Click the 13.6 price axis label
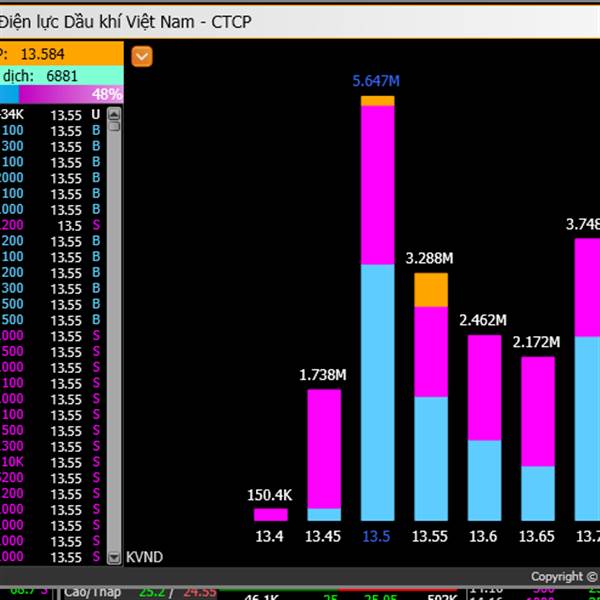Screen dimensions: 600x600 point(483,536)
